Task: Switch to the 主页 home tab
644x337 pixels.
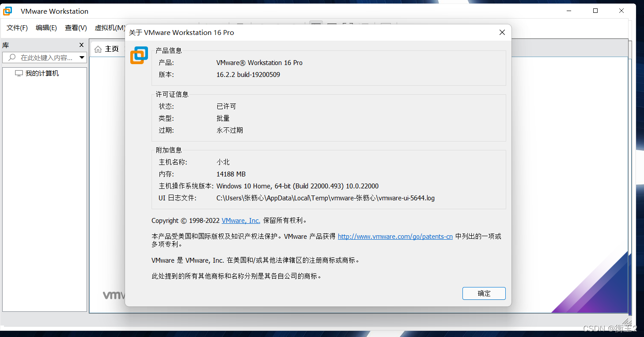Action: pyautogui.click(x=107, y=49)
